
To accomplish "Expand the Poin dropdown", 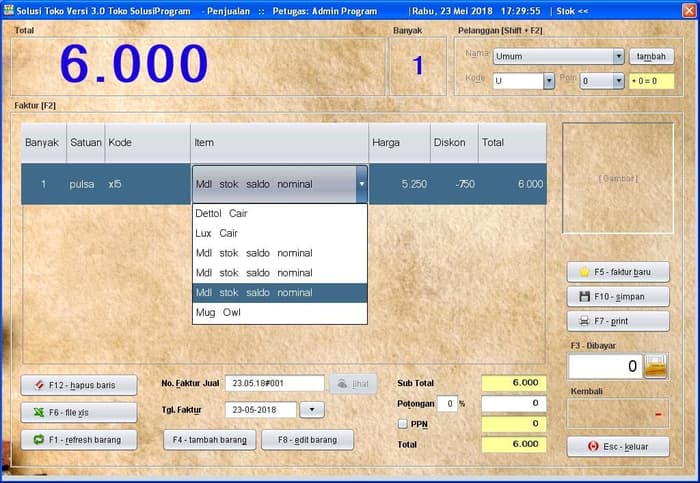I will (x=617, y=81).
